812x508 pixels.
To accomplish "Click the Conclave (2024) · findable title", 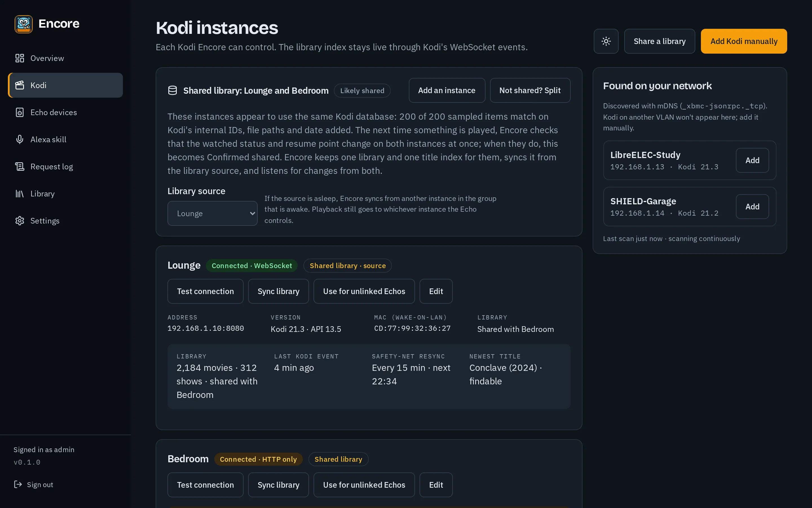I will point(506,375).
